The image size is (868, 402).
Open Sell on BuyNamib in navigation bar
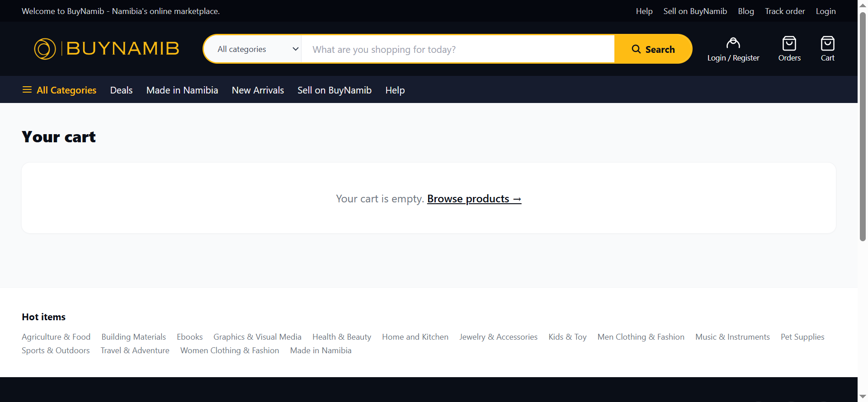pos(335,90)
